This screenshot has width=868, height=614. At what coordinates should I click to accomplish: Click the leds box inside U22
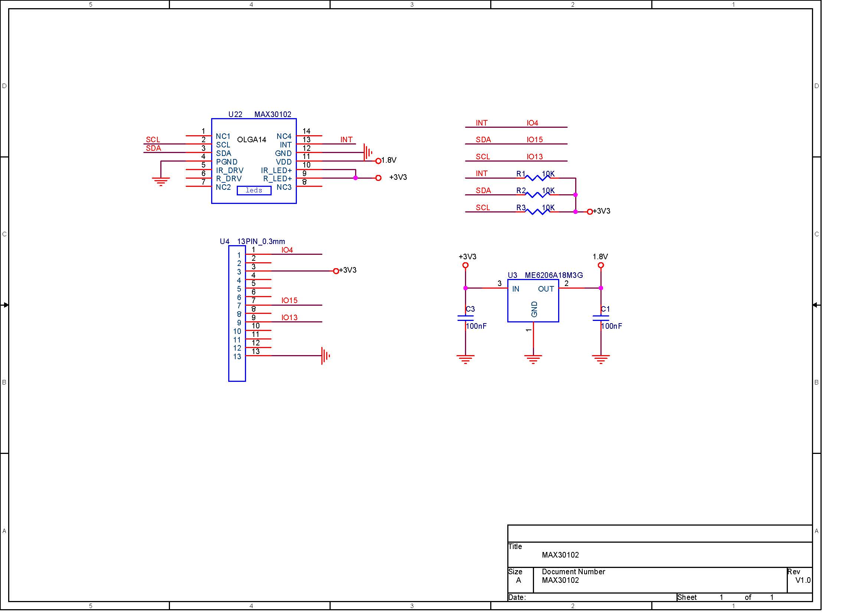[254, 190]
